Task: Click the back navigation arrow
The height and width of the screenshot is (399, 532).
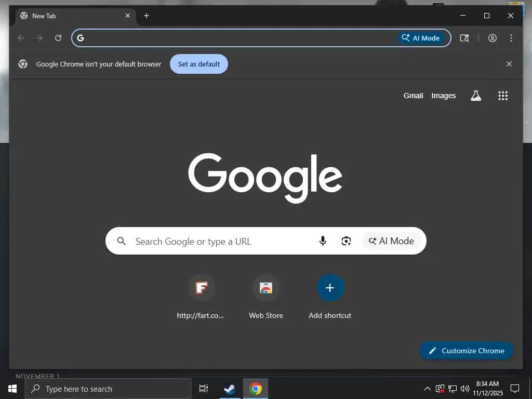Action: pyautogui.click(x=21, y=38)
